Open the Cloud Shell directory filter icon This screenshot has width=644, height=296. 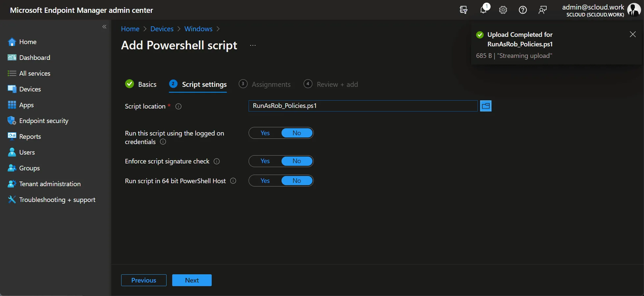pos(464,10)
